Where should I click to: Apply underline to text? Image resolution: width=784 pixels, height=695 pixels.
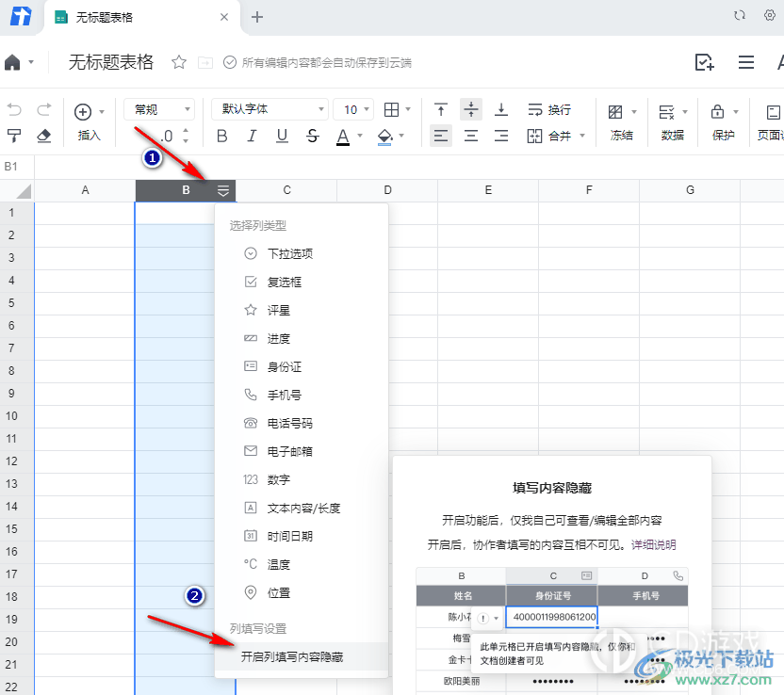coord(282,137)
